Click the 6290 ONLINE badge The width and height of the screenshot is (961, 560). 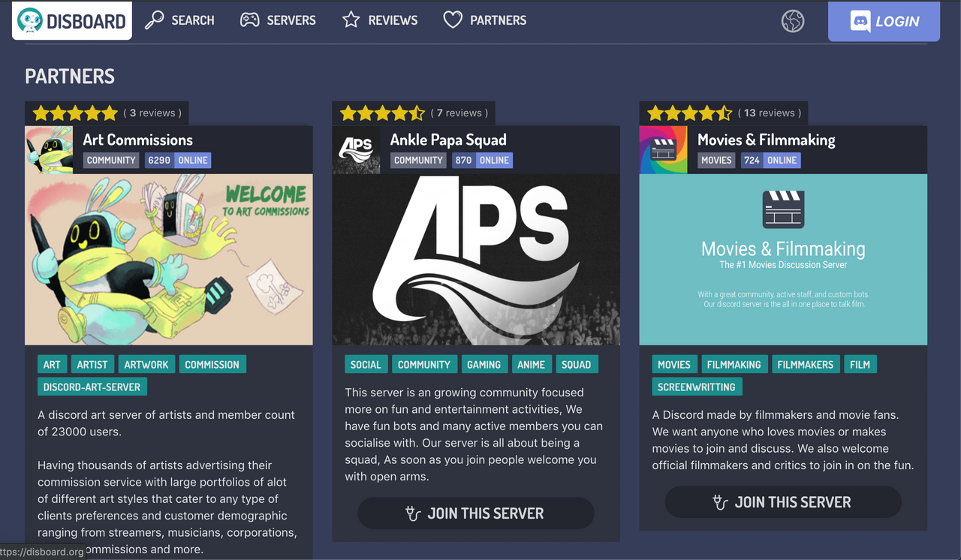(x=177, y=160)
